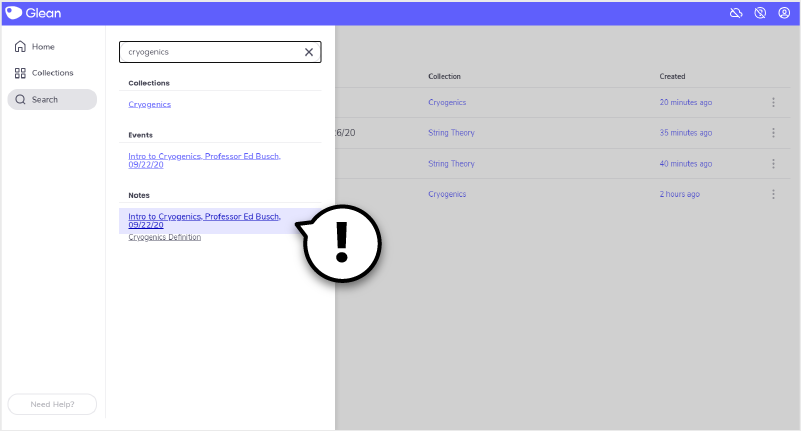
Task: Open the three-dot menu for 40 minutes ago row
Action: coord(773,164)
